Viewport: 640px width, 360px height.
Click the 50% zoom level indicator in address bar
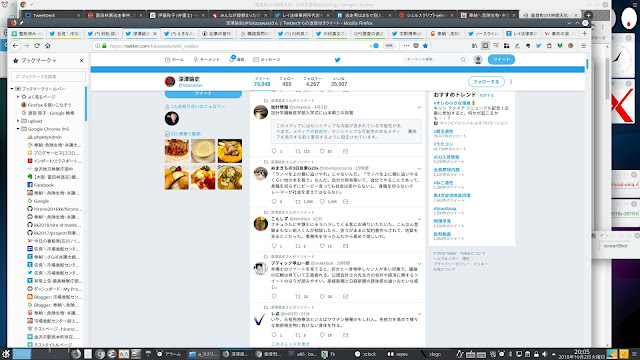[389, 46]
